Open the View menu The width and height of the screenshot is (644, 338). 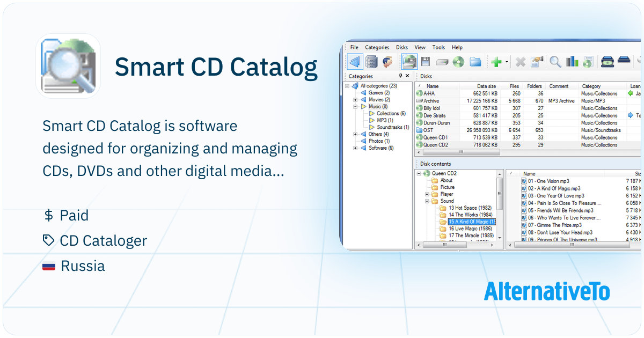pos(420,47)
